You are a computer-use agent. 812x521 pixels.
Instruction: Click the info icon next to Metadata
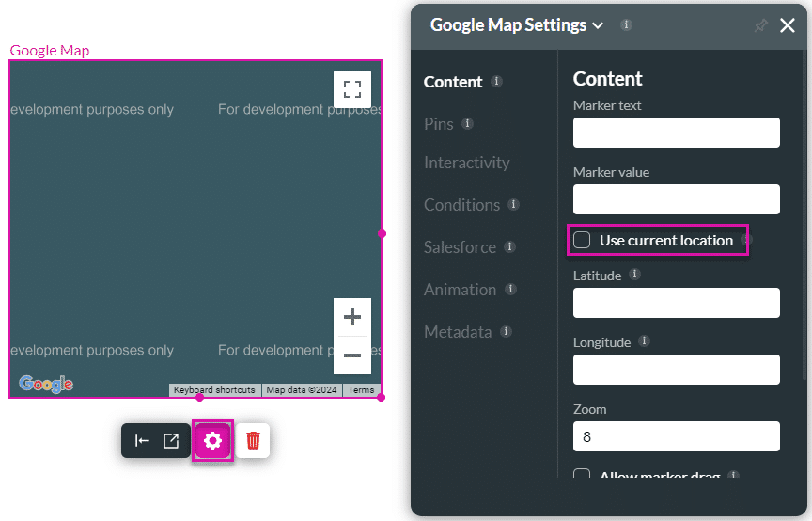coord(506,331)
